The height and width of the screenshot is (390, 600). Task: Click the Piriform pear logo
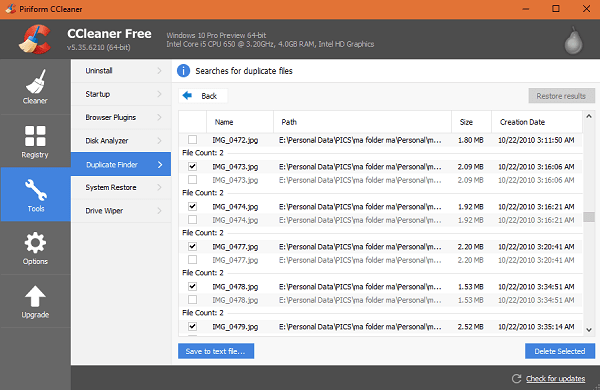[x=574, y=40]
